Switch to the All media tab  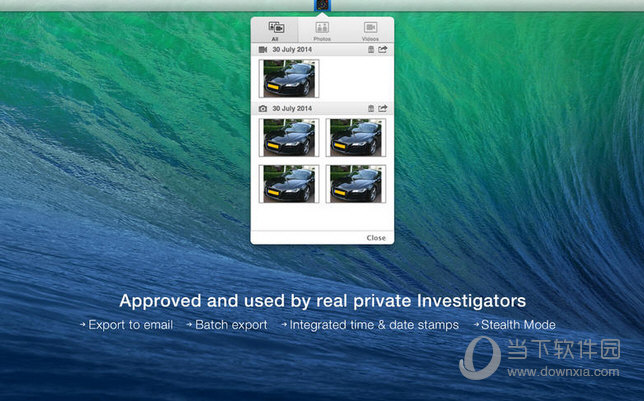click(275, 30)
